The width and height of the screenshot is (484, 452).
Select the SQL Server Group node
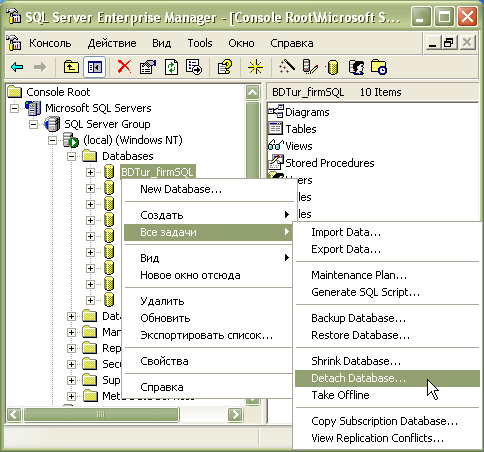107,124
